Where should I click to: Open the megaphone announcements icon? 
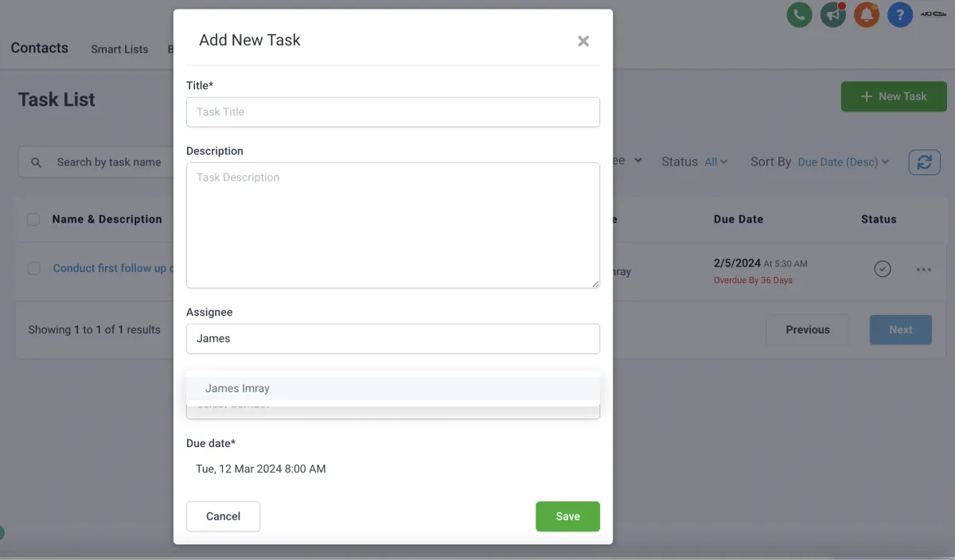(x=833, y=14)
